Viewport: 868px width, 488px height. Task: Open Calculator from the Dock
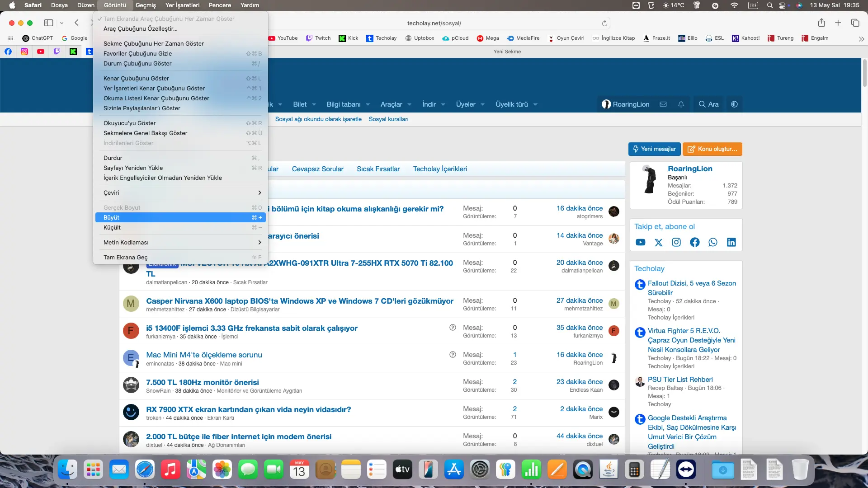click(x=634, y=470)
